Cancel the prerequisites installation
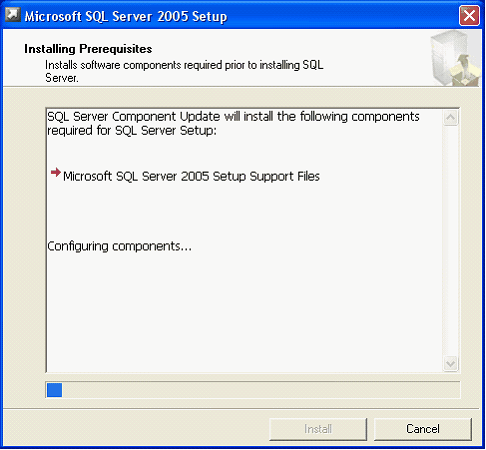This screenshot has width=486, height=450. point(423,429)
